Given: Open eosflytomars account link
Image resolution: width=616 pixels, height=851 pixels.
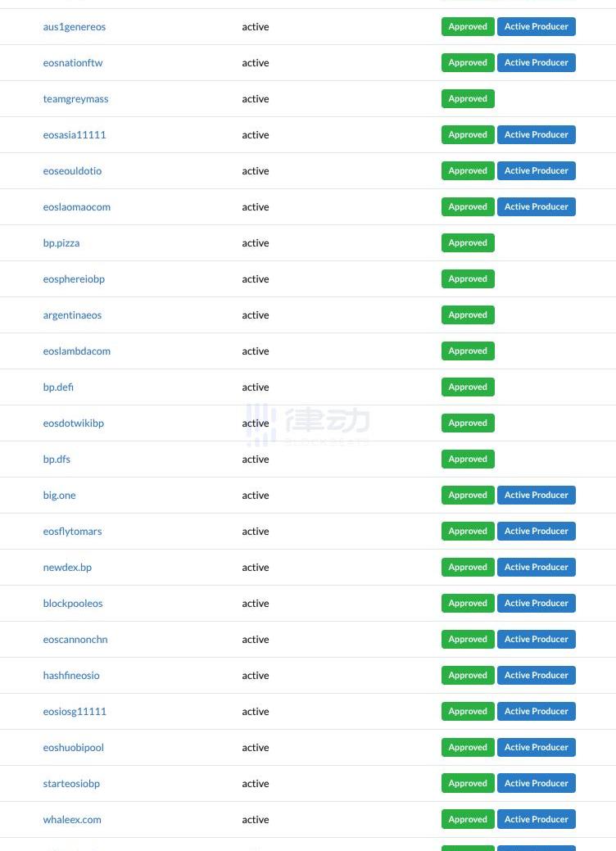Looking at the screenshot, I should click(x=72, y=532).
